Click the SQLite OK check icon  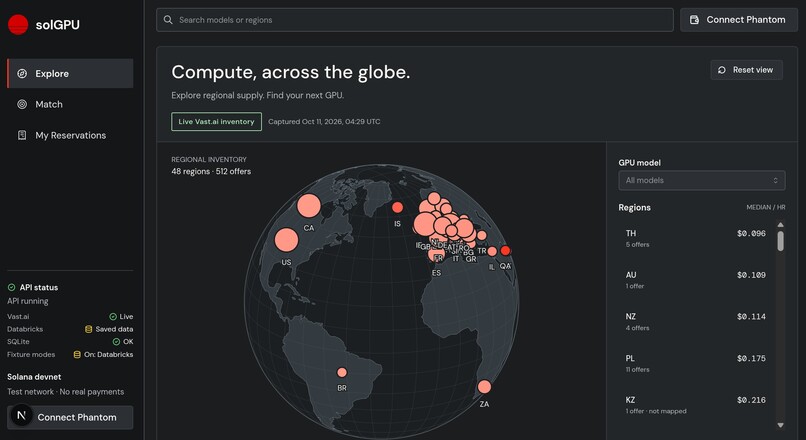click(116, 342)
